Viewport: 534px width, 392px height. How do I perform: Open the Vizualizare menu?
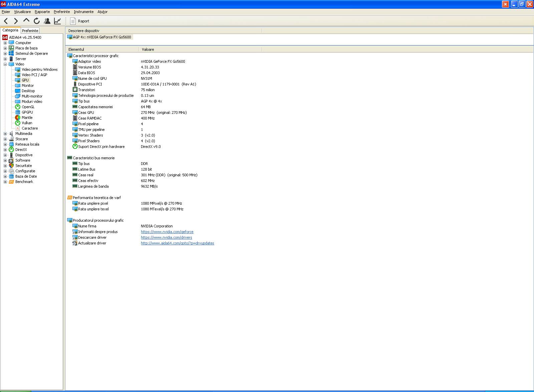click(x=22, y=12)
